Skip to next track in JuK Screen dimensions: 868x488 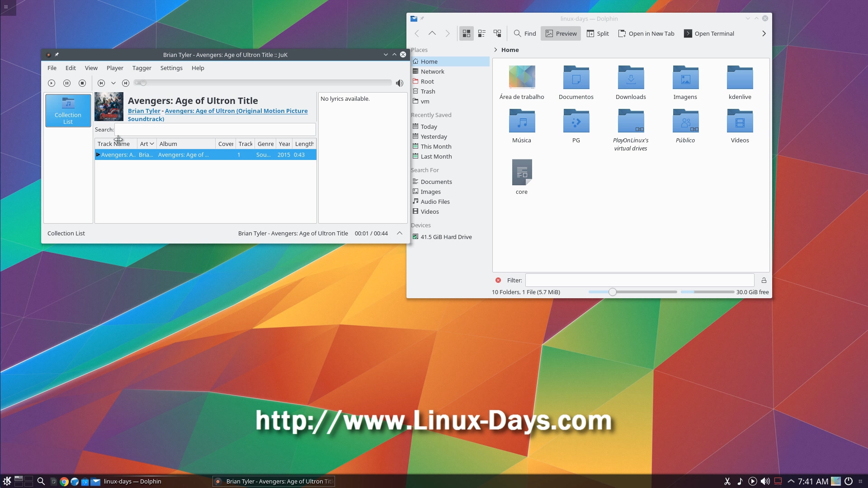coord(126,83)
